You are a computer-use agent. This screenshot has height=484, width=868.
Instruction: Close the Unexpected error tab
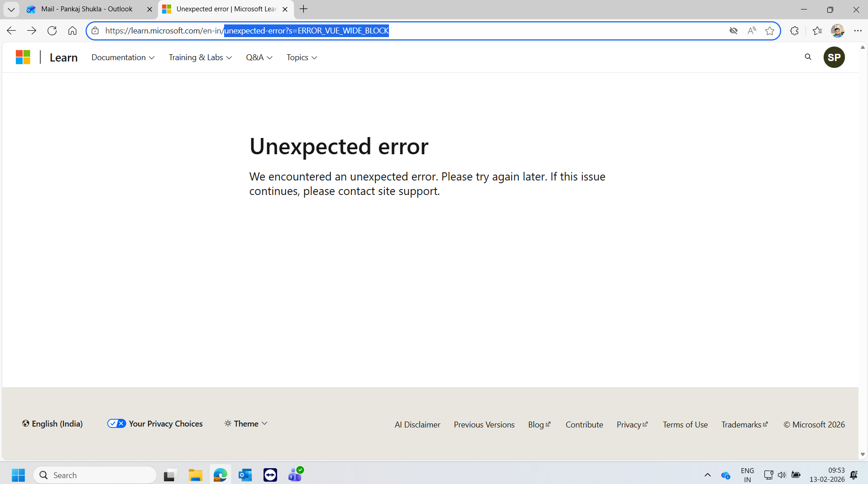(285, 9)
